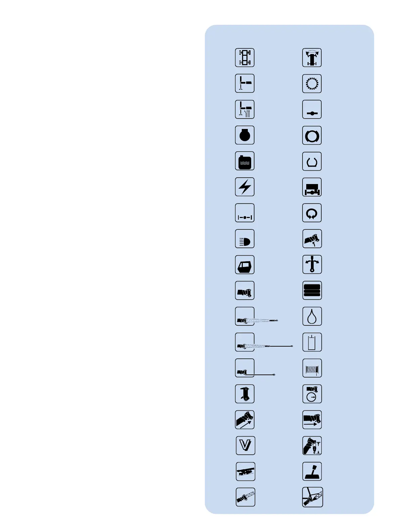411x532 pixels.
Task: Select the winch cable drum icon
Action: point(312,368)
